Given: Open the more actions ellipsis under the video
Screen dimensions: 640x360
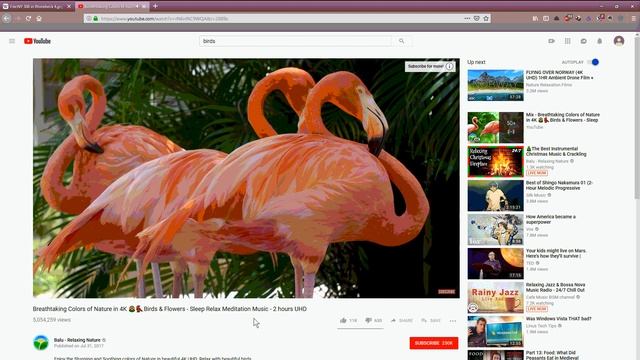Looking at the screenshot, I should [x=453, y=321].
